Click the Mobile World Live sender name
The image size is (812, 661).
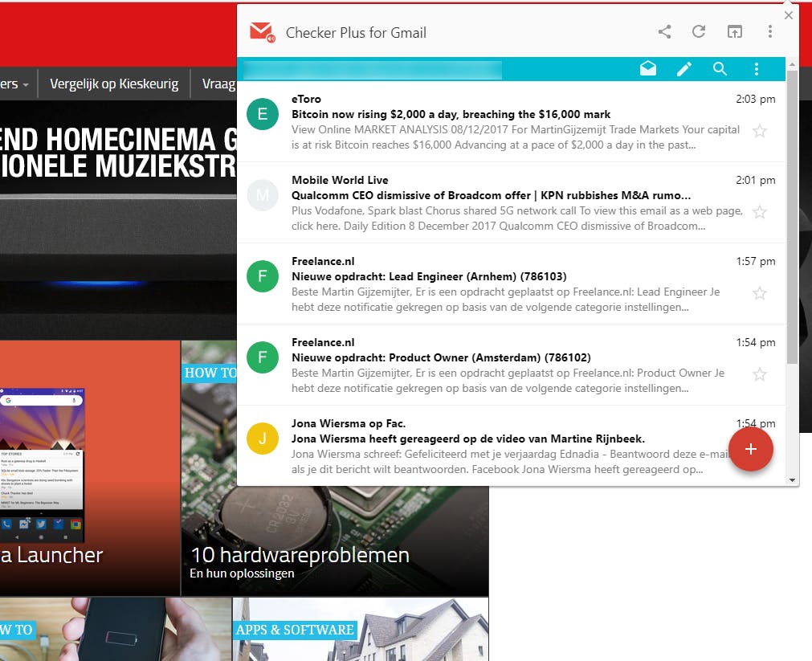coord(340,180)
